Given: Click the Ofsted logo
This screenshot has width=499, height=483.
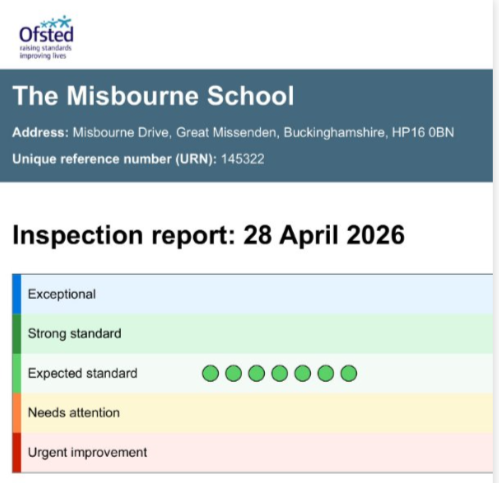Looking at the screenshot, I should point(46,37).
